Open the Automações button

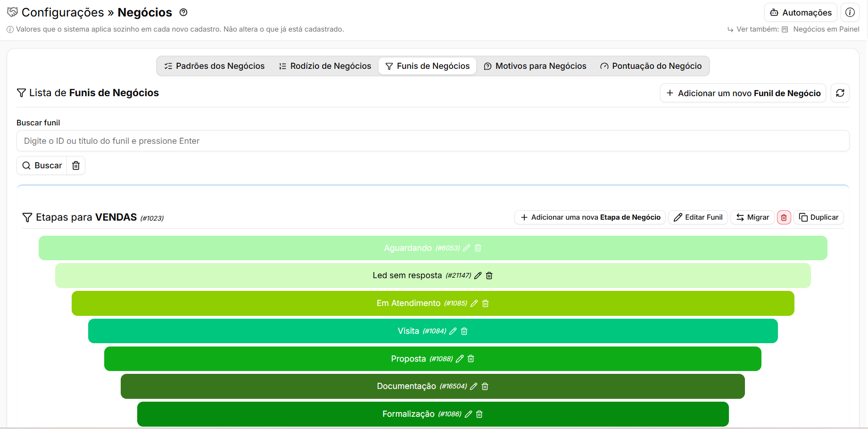801,13
